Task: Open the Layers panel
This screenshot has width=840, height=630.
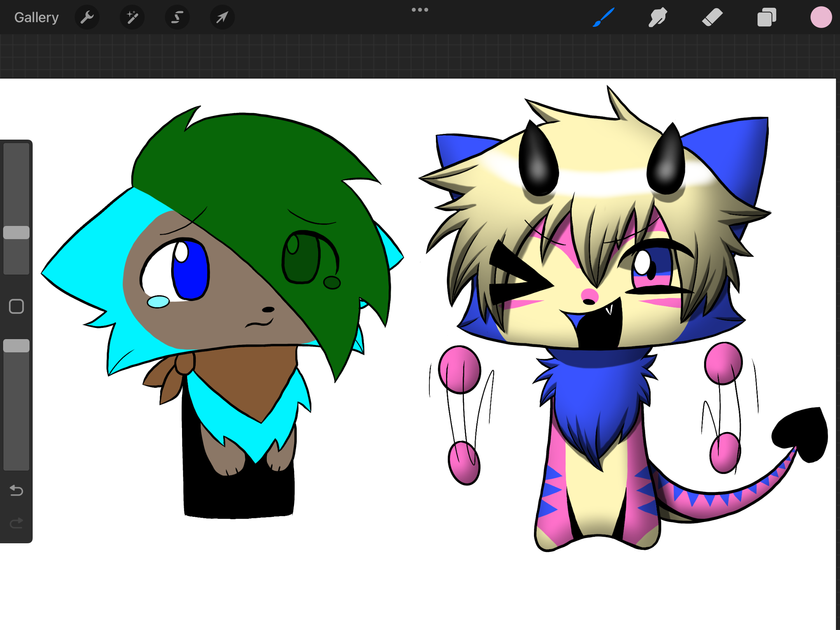Action: coord(766,17)
